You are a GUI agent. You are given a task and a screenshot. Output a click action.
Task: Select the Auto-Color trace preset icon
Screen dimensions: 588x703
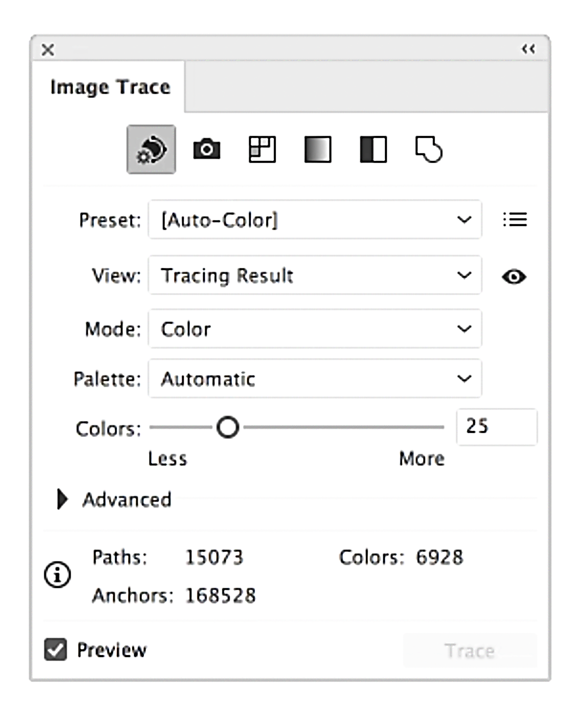click(x=151, y=149)
